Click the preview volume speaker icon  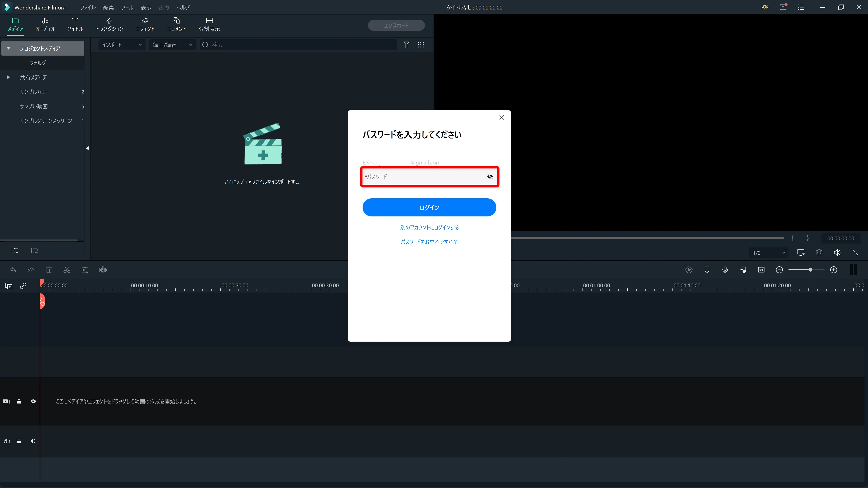[837, 253]
